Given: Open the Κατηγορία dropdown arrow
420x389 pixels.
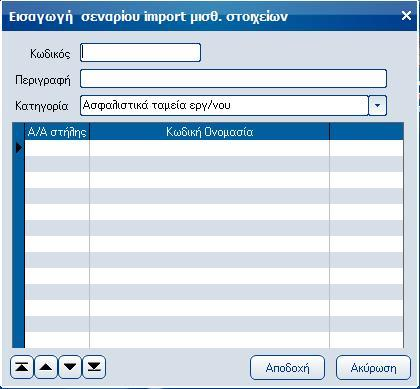Looking at the screenshot, I should tap(378, 106).
